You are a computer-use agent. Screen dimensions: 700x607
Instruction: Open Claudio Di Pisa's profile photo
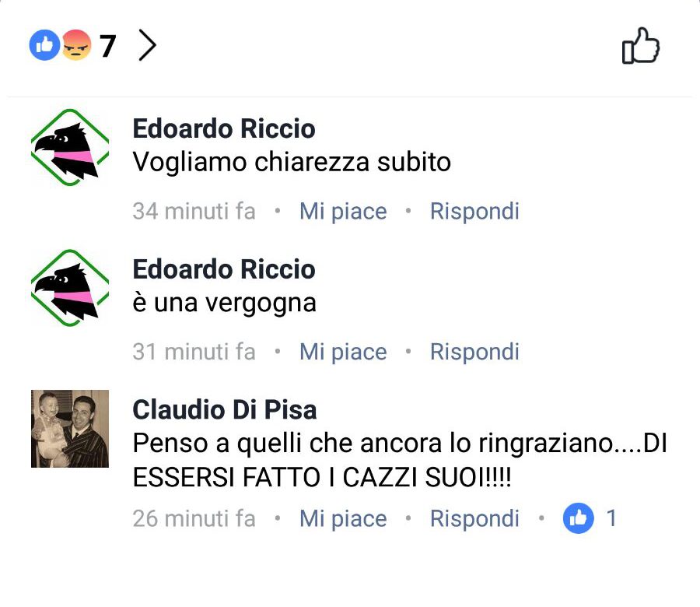70,429
